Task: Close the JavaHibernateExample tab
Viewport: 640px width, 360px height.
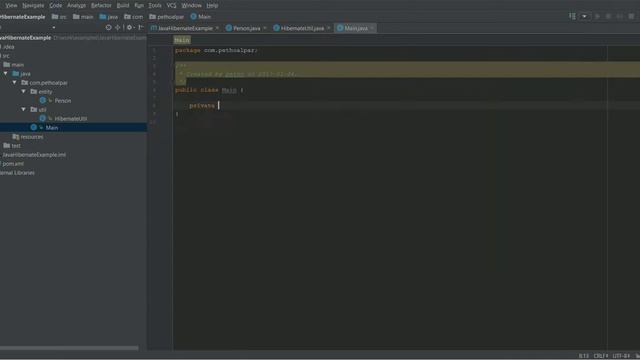Action: [x=217, y=28]
